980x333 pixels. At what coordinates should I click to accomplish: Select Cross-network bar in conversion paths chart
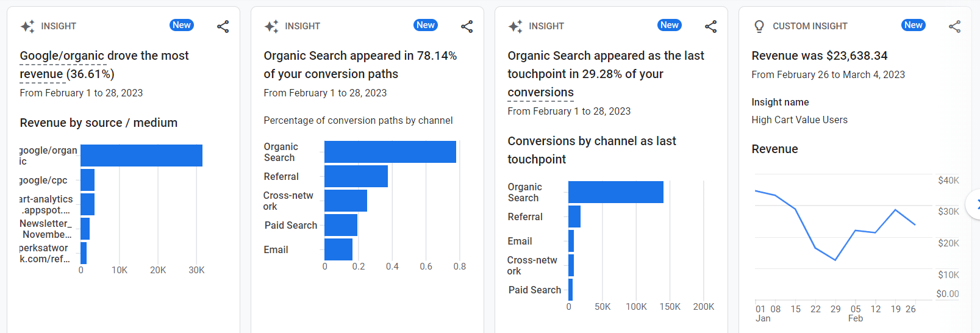tap(346, 201)
